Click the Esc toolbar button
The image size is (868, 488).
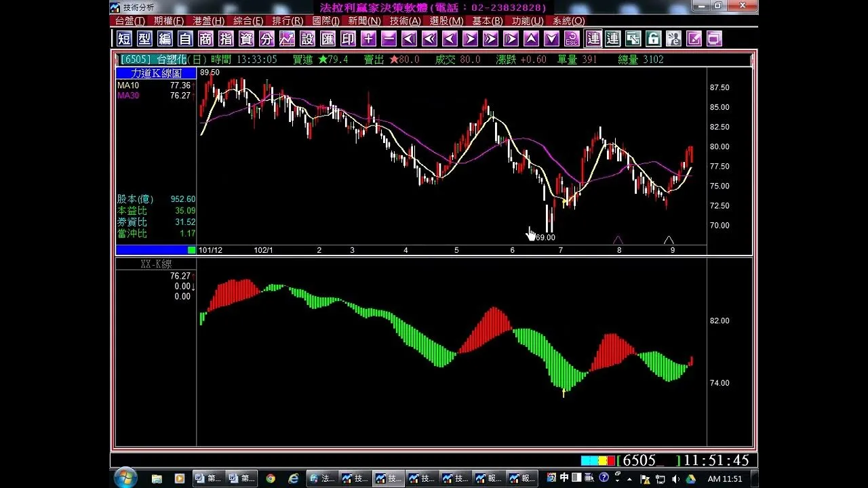point(572,39)
